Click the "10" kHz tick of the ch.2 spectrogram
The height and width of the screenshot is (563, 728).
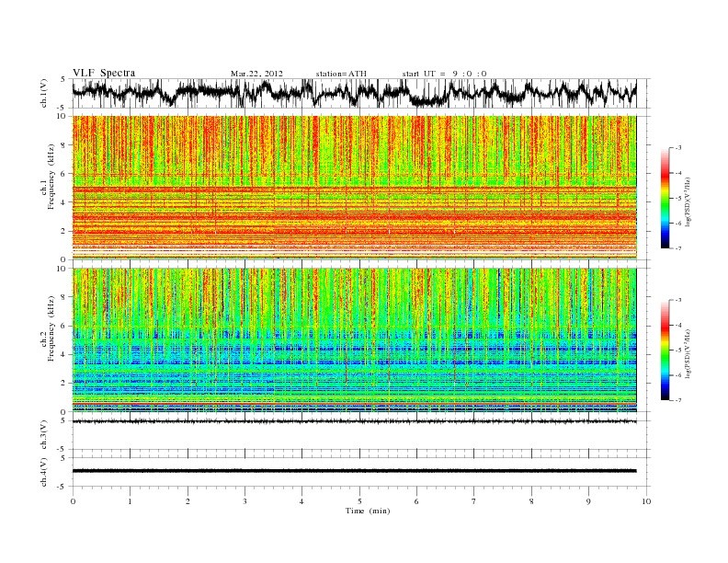(x=63, y=269)
